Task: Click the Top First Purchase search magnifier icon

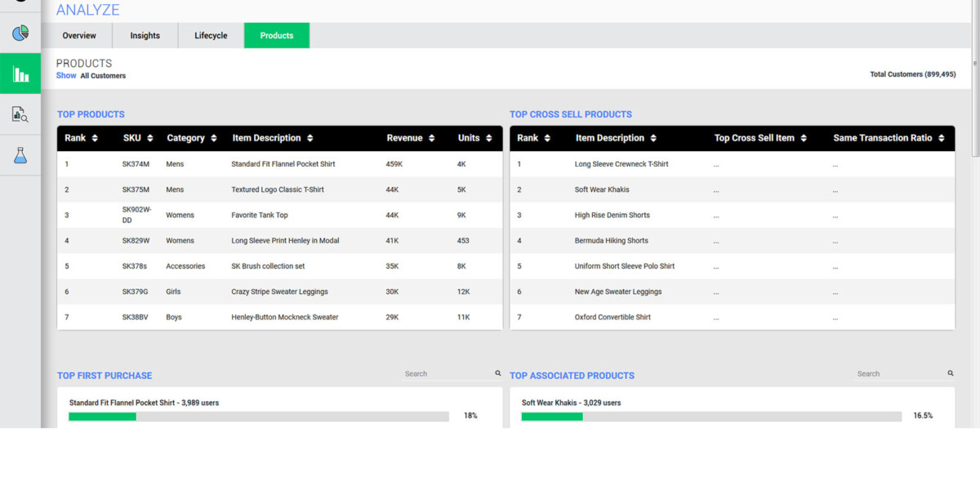Action: pos(498,373)
